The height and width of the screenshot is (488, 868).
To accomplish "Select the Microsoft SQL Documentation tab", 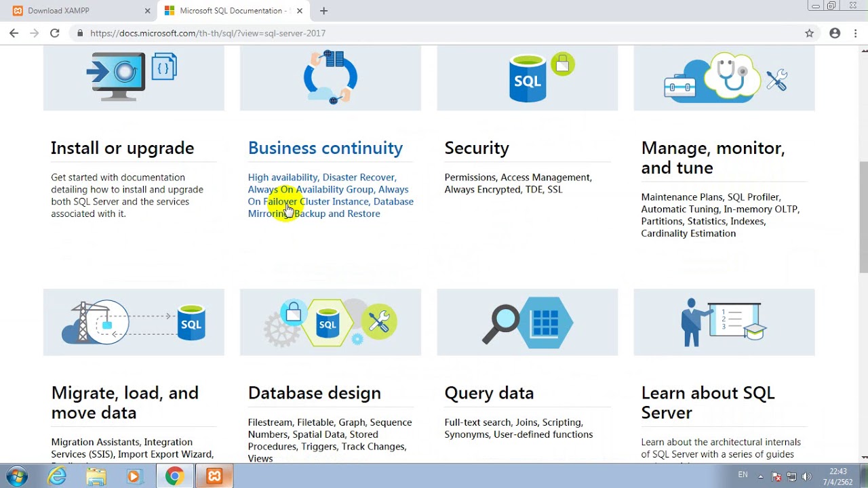I will pos(233,11).
